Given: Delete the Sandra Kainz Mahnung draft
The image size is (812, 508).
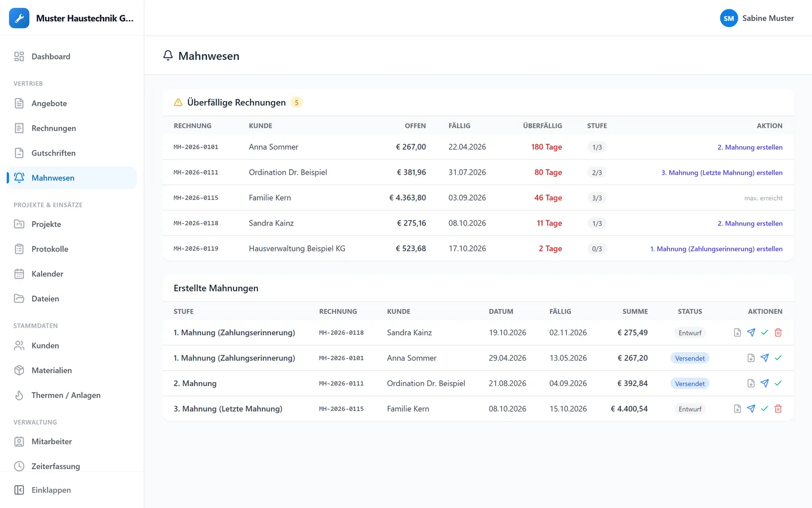Looking at the screenshot, I should pos(778,333).
